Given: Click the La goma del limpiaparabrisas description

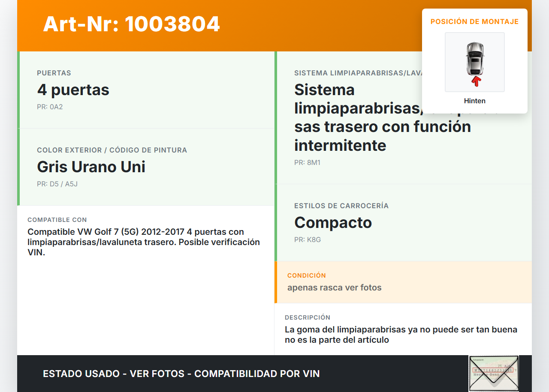Looking at the screenshot, I should coord(401,335).
